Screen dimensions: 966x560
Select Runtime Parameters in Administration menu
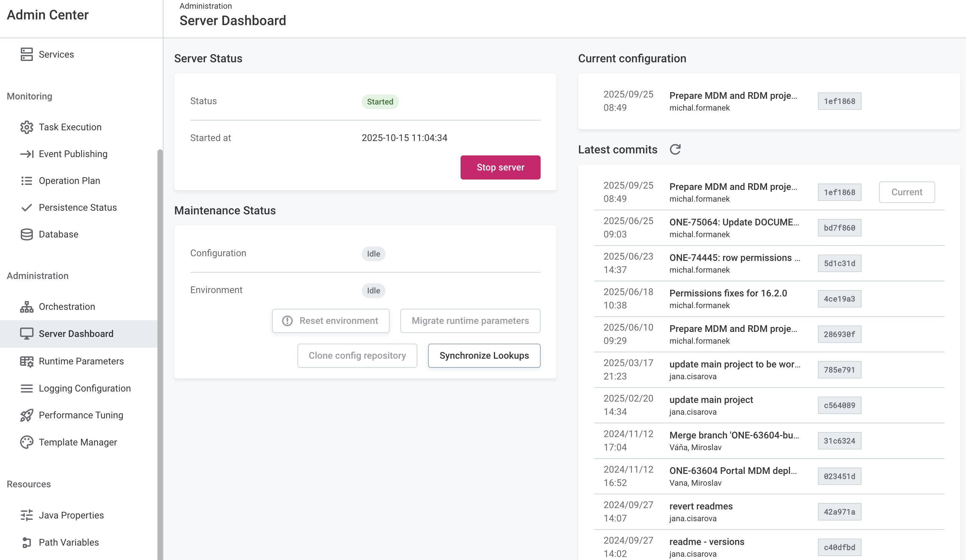[x=81, y=361]
